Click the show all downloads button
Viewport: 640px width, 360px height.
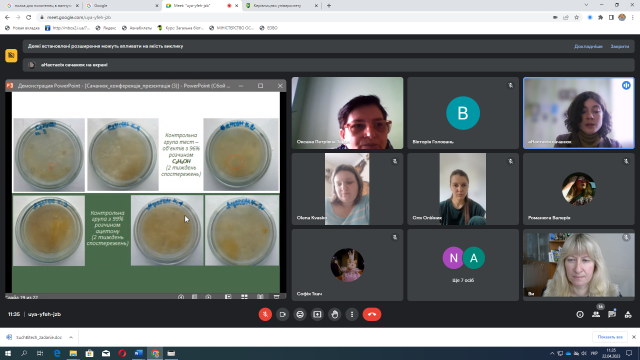(610, 337)
